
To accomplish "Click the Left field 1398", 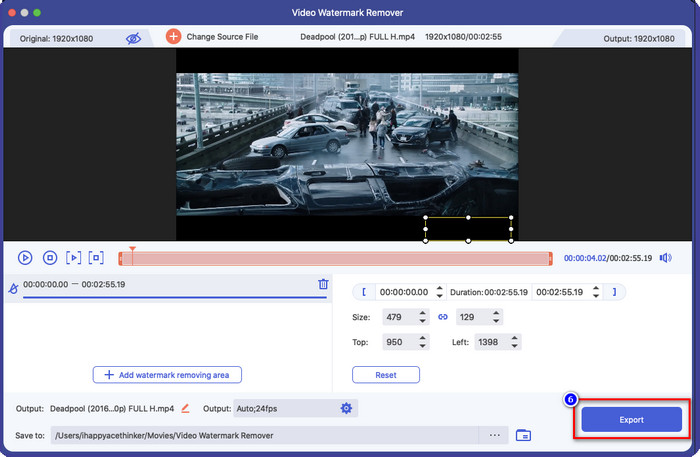I will coord(492,342).
